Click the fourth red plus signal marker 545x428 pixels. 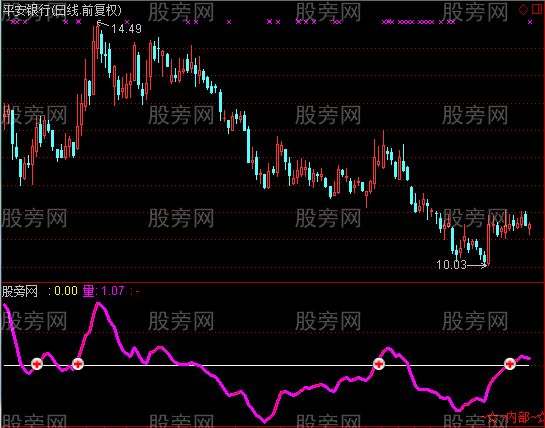510,364
